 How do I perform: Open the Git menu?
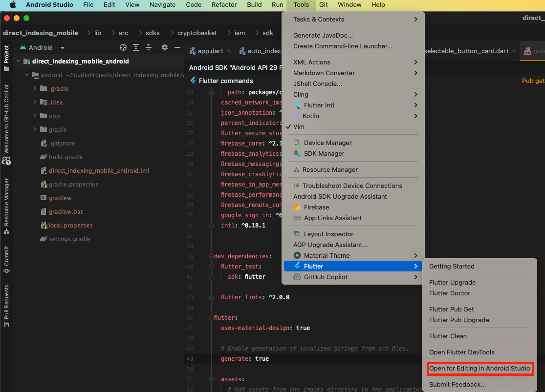[323, 4]
